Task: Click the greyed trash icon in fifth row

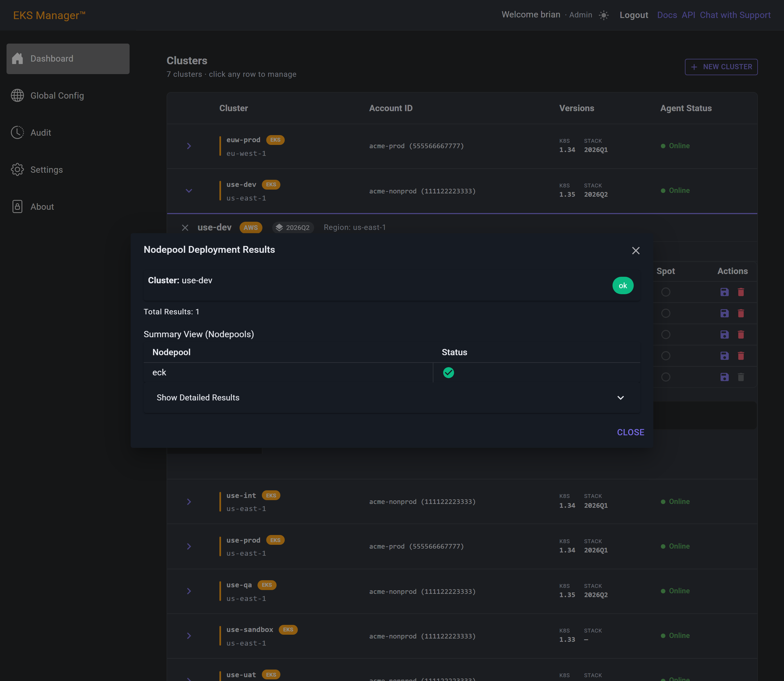Action: tap(741, 377)
